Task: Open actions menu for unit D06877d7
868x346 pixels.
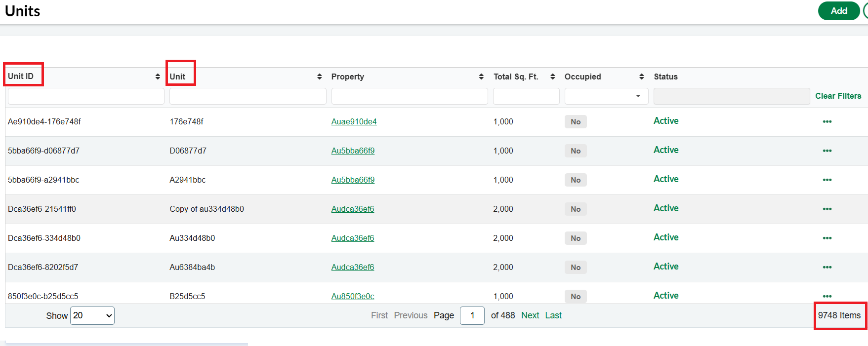Action: coord(827,151)
